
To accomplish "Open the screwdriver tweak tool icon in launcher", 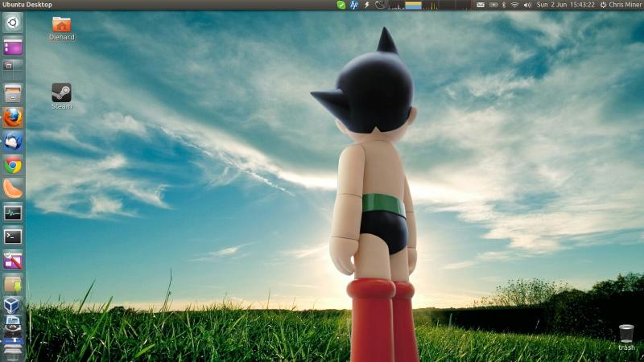I will (13, 260).
